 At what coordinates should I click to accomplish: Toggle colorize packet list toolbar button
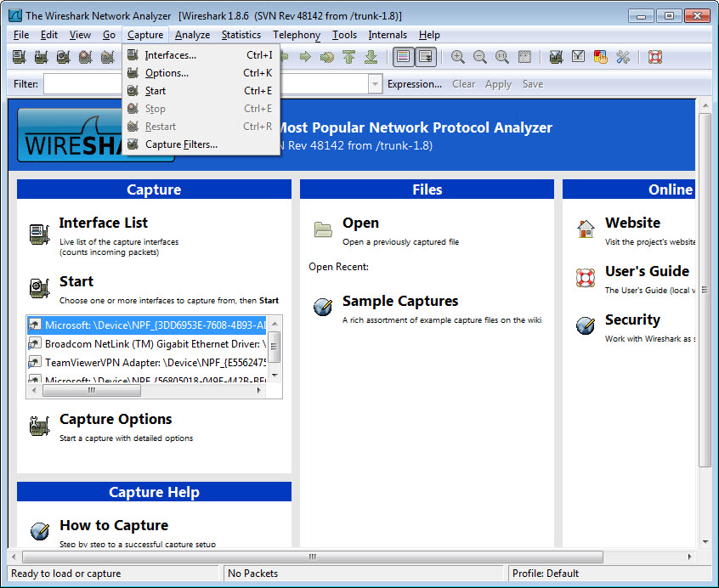[404, 57]
